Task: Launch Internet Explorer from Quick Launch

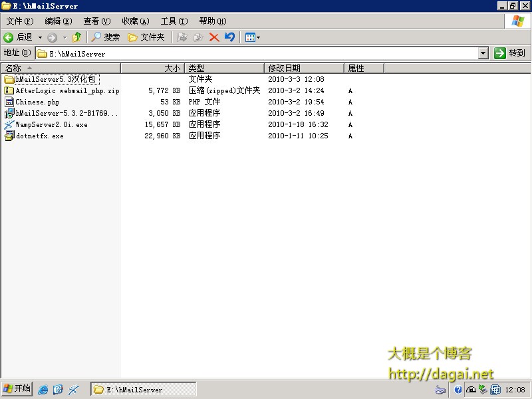Action: (43, 390)
